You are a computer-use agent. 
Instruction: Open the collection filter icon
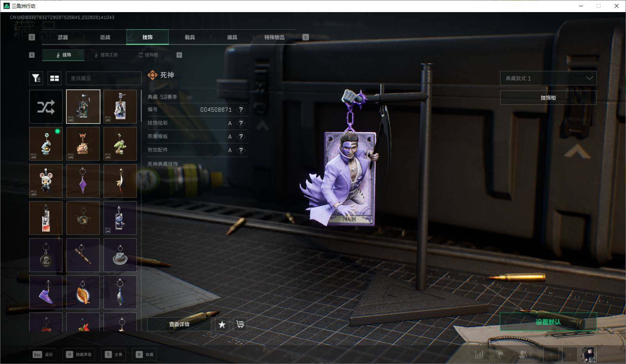pos(36,79)
